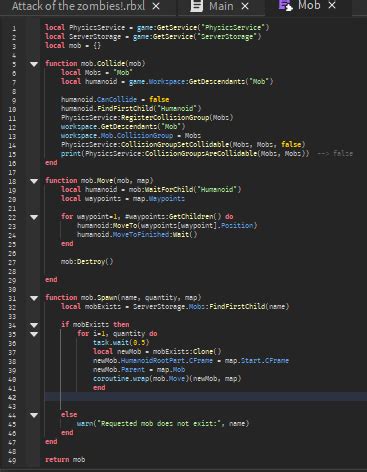Select the Mob script tab
Image resolution: width=367 pixels, height=472 pixels.
(309, 6)
